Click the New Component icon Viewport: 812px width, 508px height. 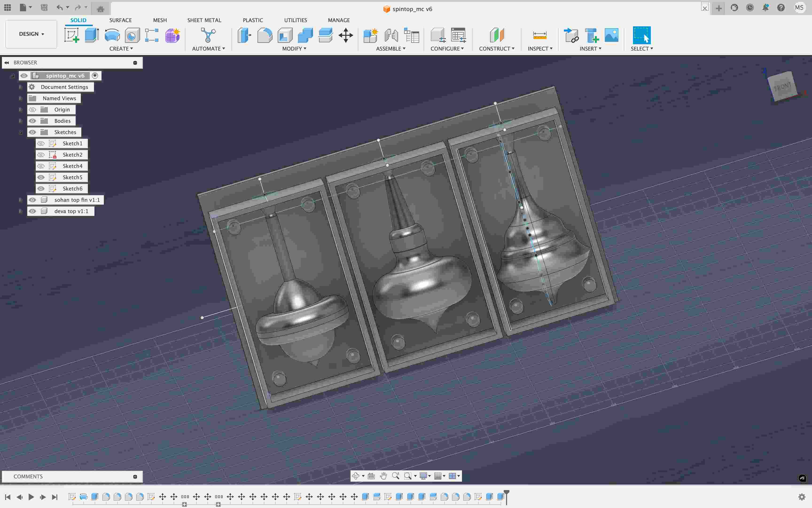pyautogui.click(x=371, y=35)
